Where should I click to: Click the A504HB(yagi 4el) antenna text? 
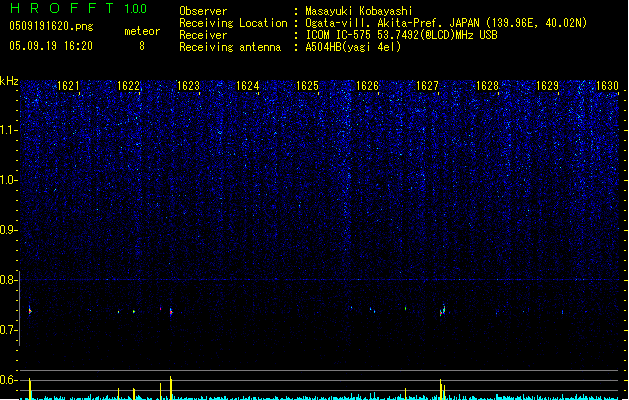point(353,47)
